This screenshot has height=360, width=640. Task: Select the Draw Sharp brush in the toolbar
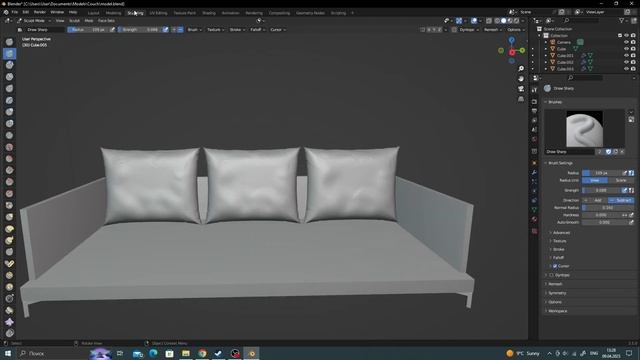pyautogui.click(x=9, y=53)
